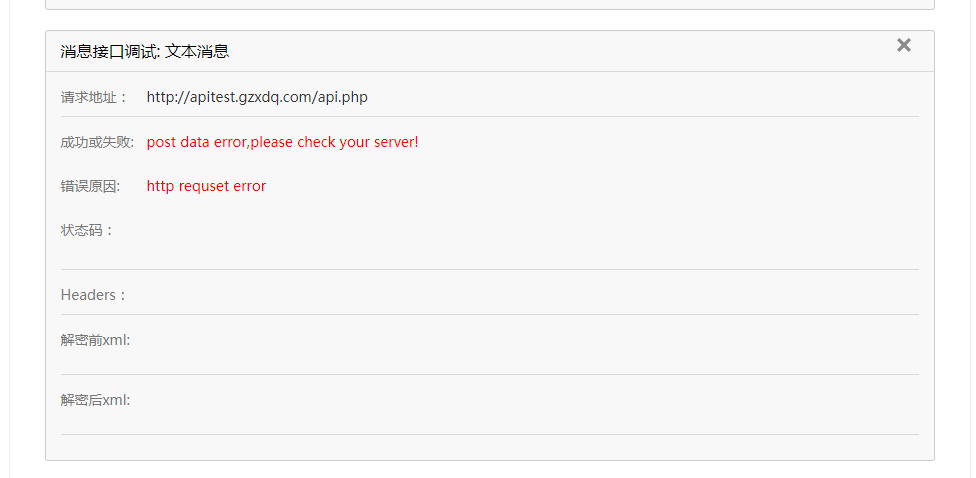This screenshot has width=976, height=478.
Task: Click the Headers label
Action: (94, 295)
